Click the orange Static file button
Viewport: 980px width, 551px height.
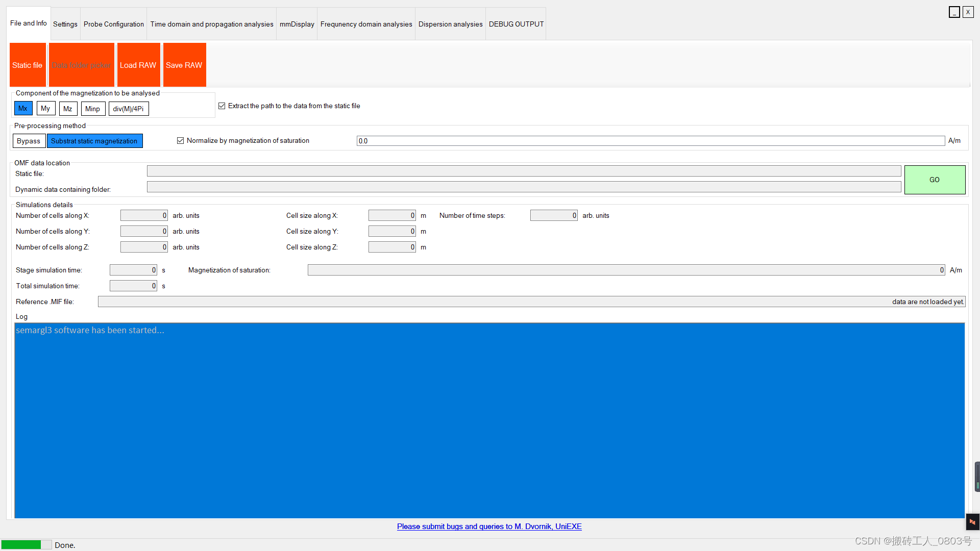coord(28,65)
